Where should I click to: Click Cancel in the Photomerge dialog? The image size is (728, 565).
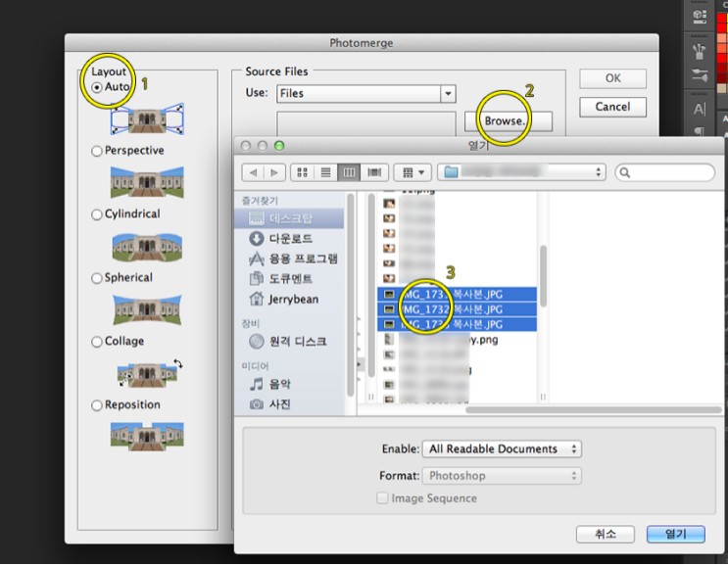612,107
